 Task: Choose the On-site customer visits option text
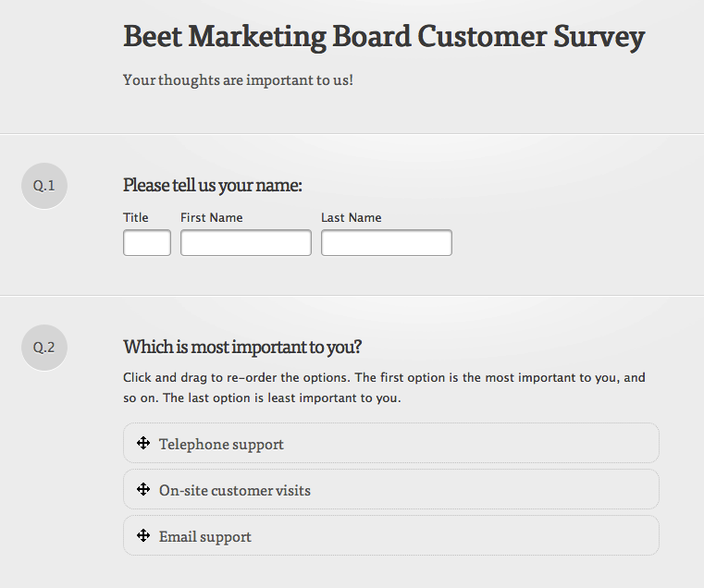click(x=235, y=491)
